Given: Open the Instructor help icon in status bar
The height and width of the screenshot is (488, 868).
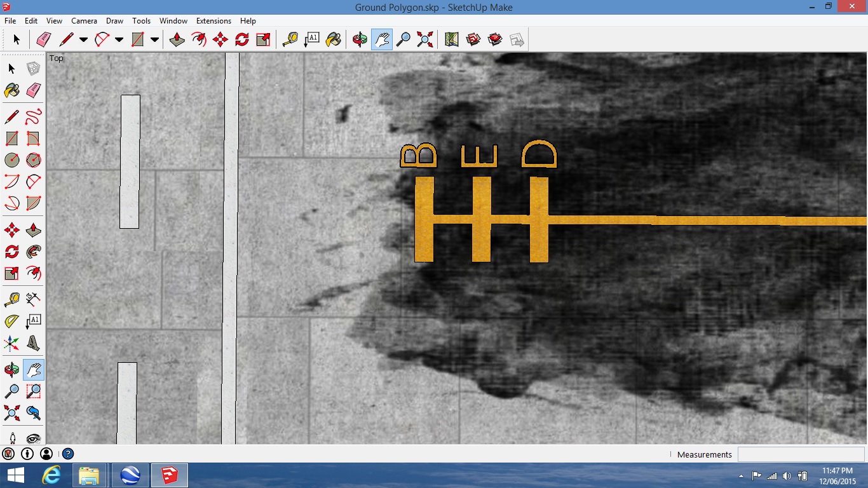Looking at the screenshot, I should coord(68,454).
